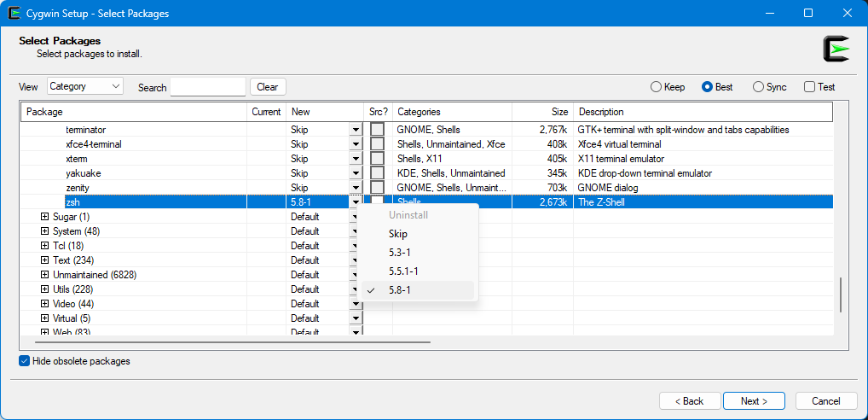This screenshot has width=868, height=420.
Task: Enable the Test checkbox
Action: click(x=809, y=87)
